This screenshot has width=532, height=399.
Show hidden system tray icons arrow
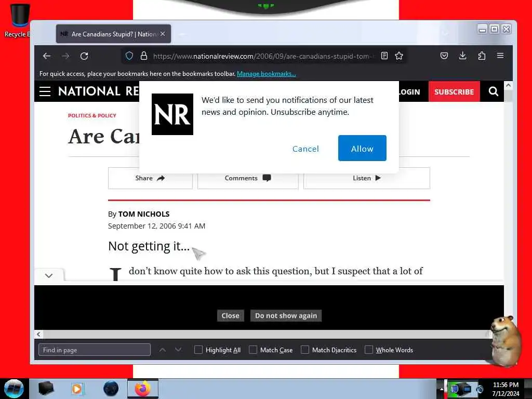(442, 389)
